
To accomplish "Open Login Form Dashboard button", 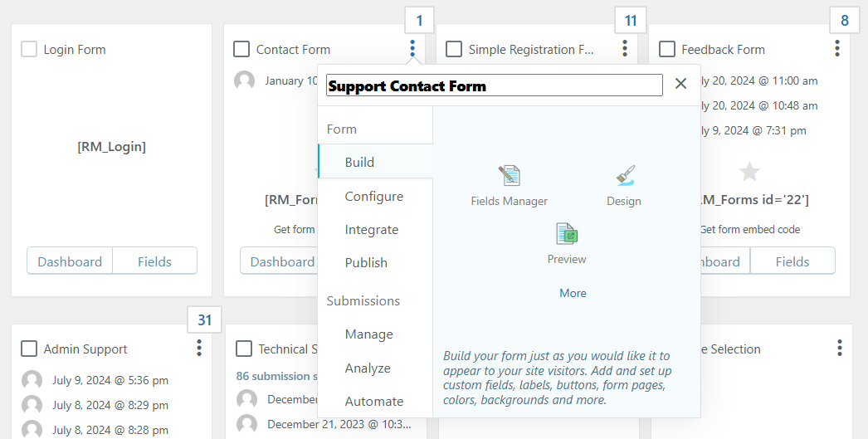I will (x=70, y=261).
